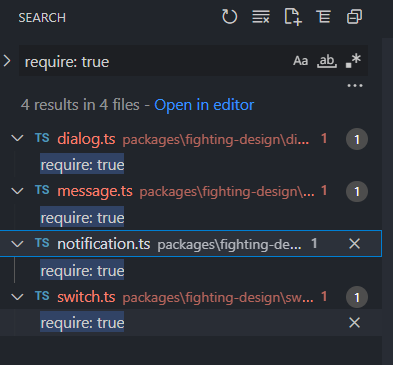Click Open in editor link
This screenshot has height=365, width=393.
click(x=204, y=105)
